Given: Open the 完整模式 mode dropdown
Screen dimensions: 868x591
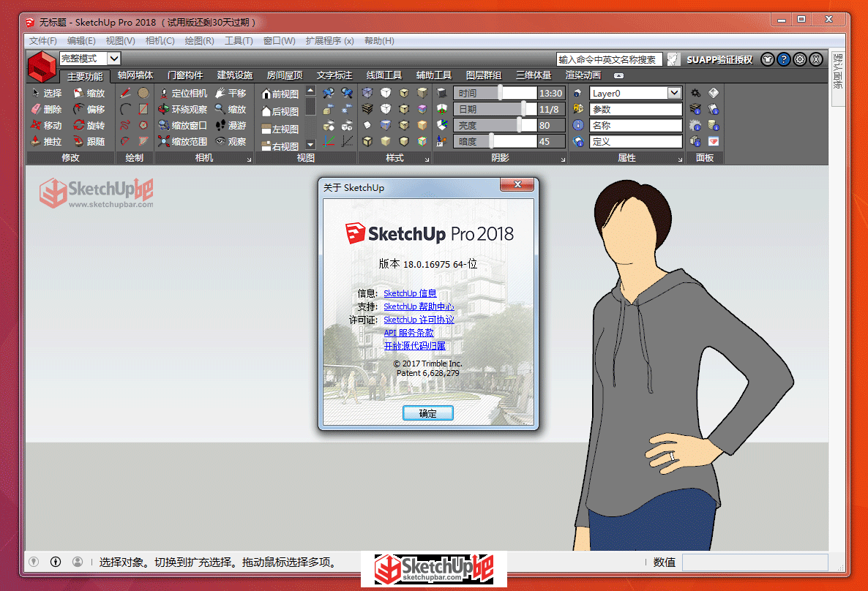Looking at the screenshot, I should 114,58.
